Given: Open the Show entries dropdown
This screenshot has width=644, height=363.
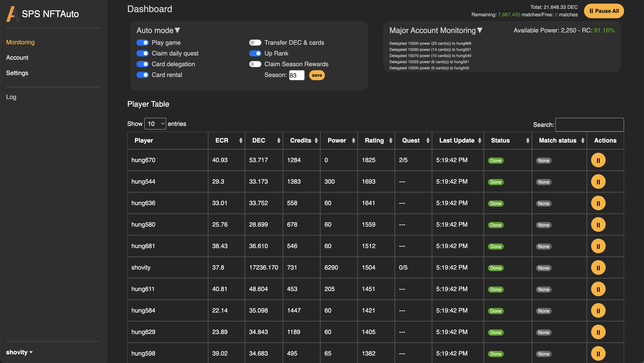Looking at the screenshot, I should pyautogui.click(x=155, y=124).
